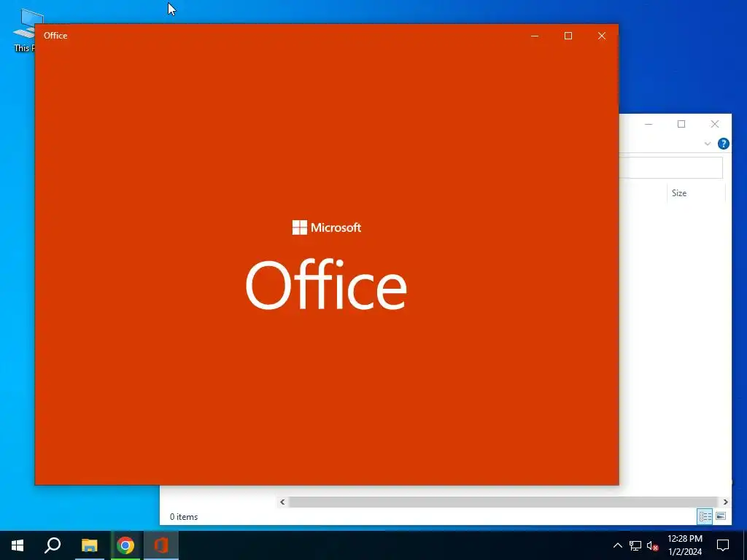This screenshot has width=747, height=560.
Task: Open File Explorer help icon
Action: click(x=723, y=144)
